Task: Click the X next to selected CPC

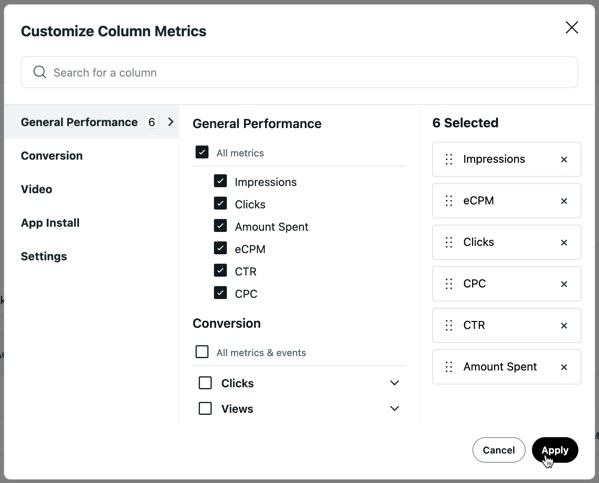Action: (x=564, y=284)
